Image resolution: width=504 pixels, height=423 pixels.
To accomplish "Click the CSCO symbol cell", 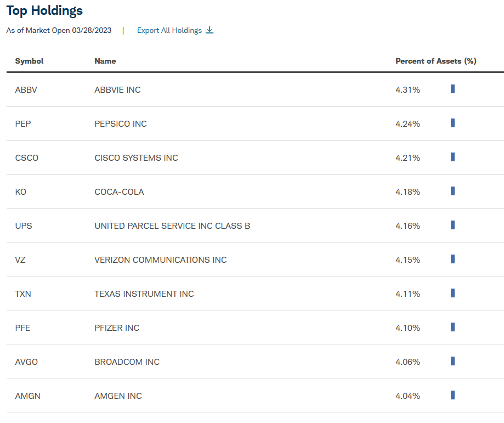I will (27, 158).
